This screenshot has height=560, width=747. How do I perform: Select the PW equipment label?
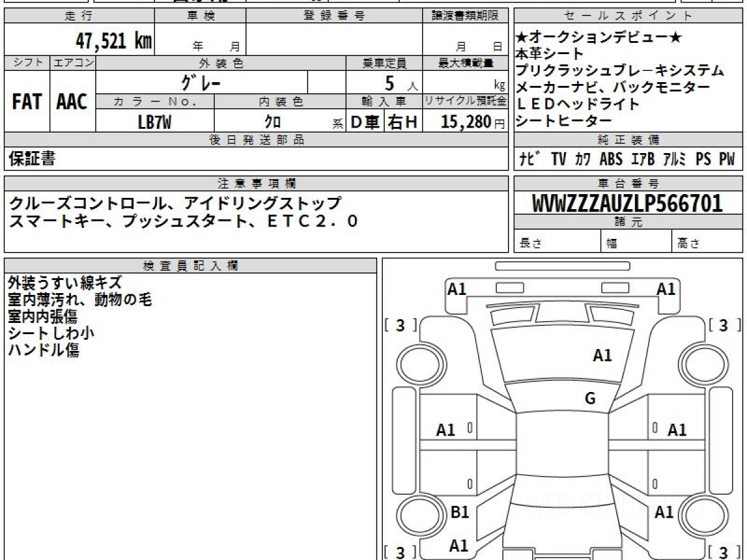click(x=727, y=159)
